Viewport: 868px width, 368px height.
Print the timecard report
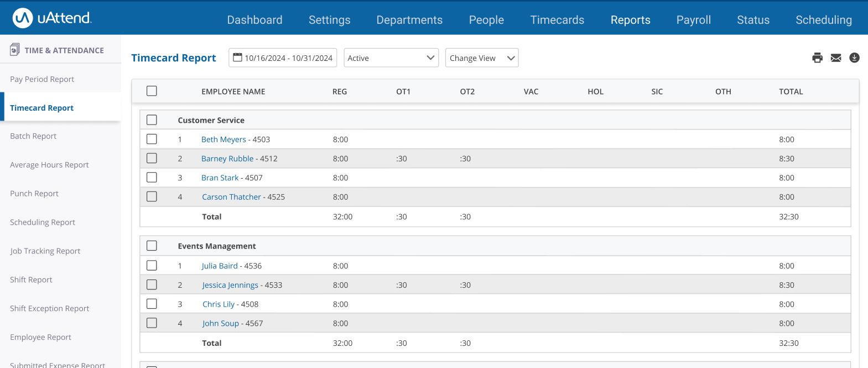click(817, 58)
